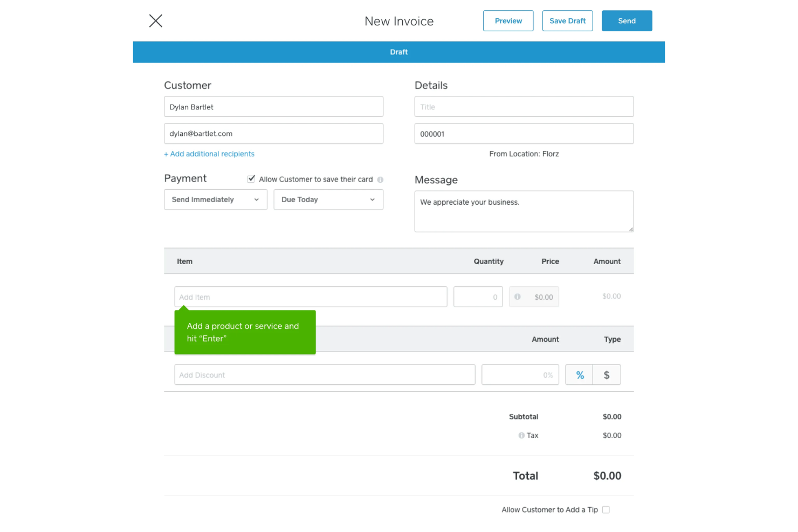Click the Preview button

(x=508, y=20)
